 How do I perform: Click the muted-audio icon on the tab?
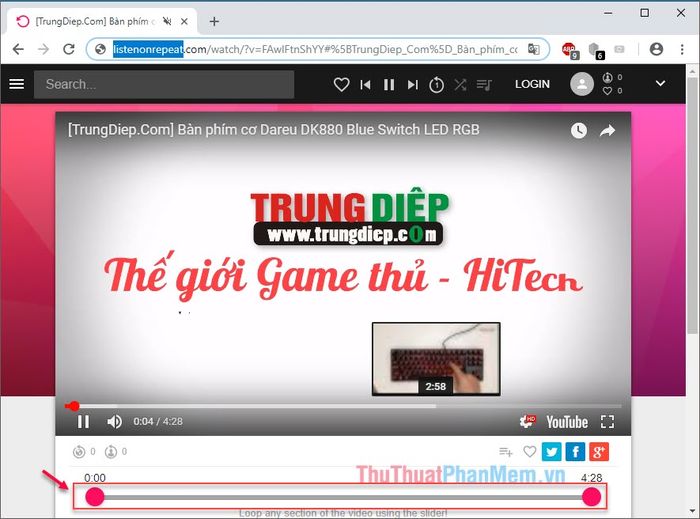167,21
